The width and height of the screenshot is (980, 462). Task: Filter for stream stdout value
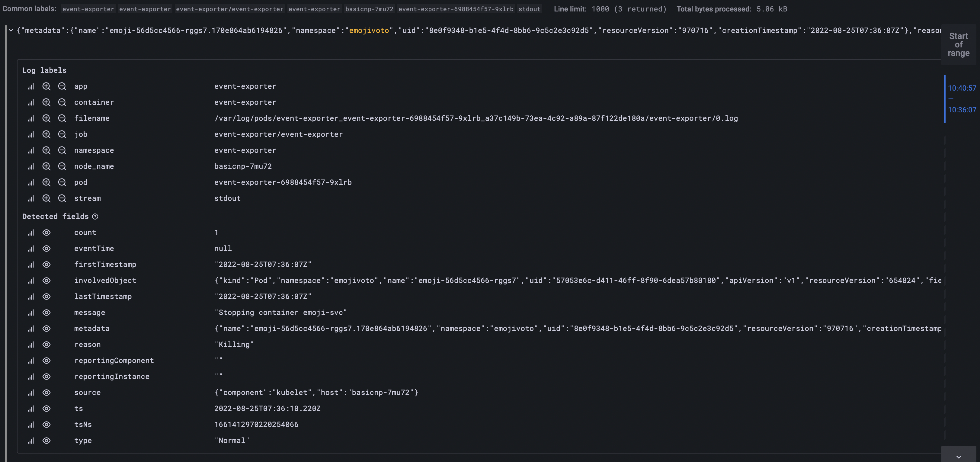point(46,198)
